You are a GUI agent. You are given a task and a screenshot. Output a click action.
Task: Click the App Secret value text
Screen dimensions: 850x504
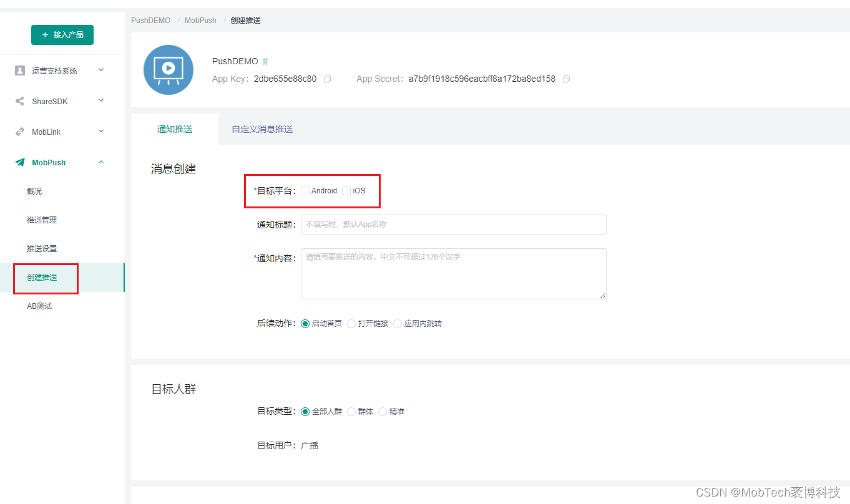(x=482, y=79)
